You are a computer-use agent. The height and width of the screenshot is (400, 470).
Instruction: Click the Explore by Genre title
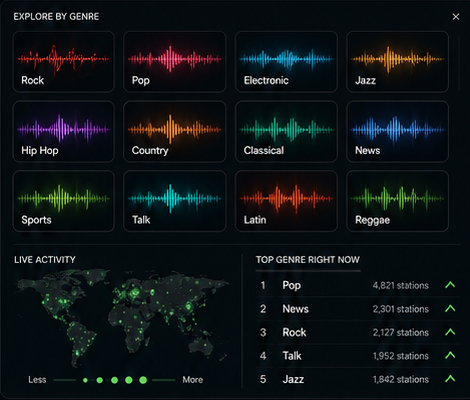click(56, 17)
